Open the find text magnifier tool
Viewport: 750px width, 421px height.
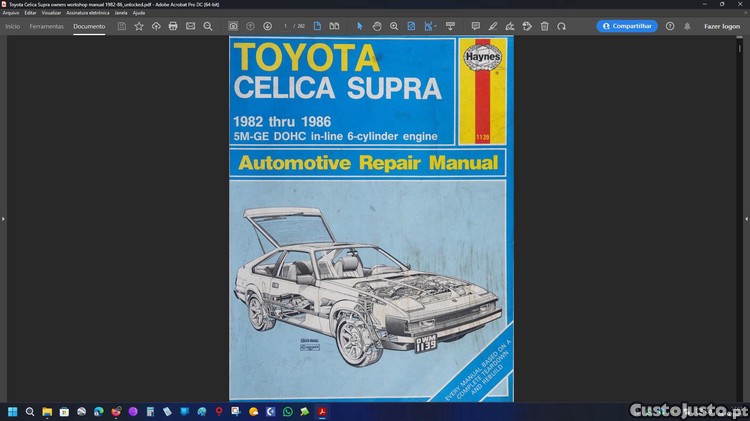pyautogui.click(x=208, y=26)
